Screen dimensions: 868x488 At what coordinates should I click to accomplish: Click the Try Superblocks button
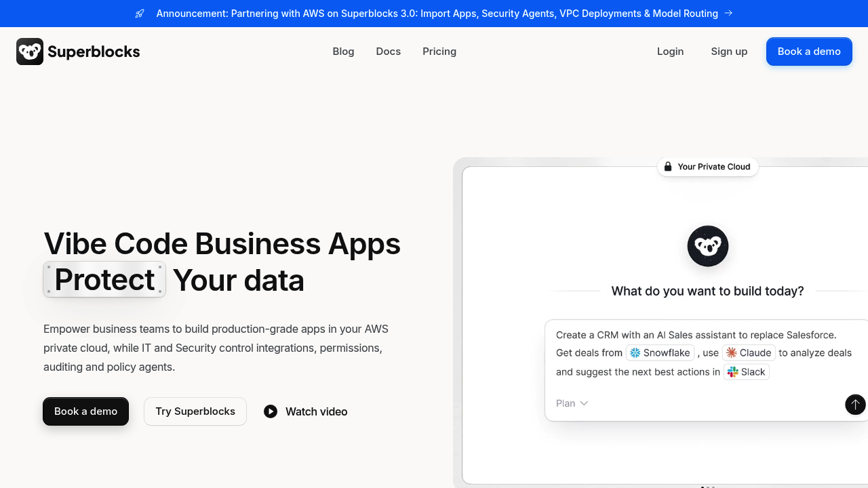(x=195, y=411)
